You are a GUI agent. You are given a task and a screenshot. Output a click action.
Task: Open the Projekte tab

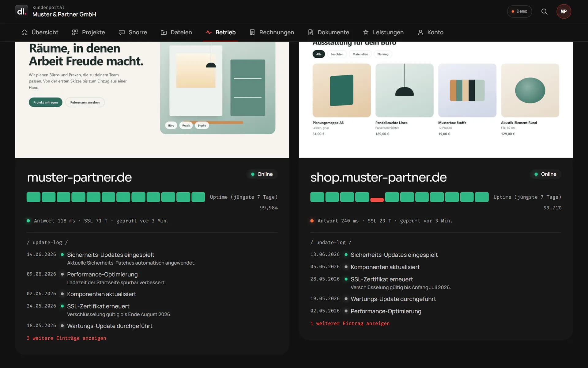coord(89,32)
